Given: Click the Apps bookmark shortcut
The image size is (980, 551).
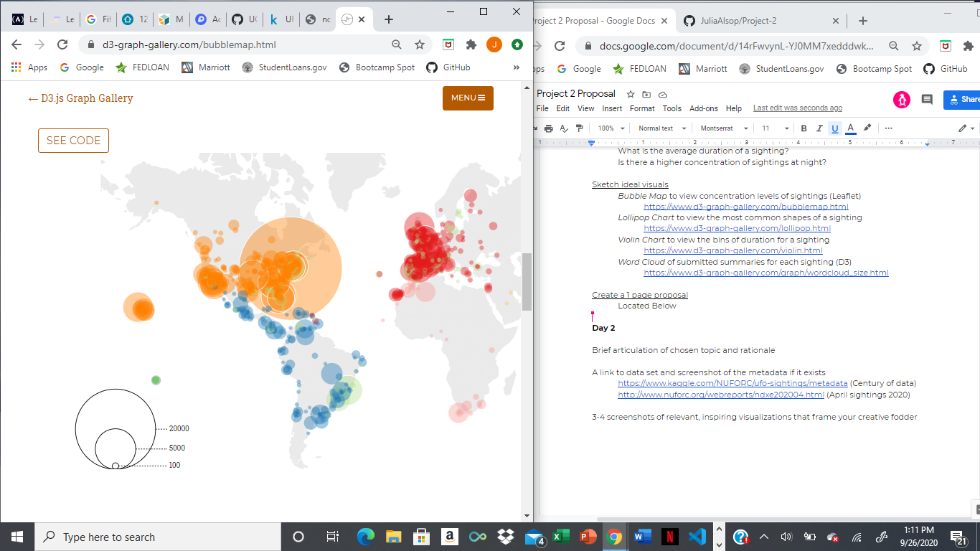Looking at the screenshot, I should [29, 67].
